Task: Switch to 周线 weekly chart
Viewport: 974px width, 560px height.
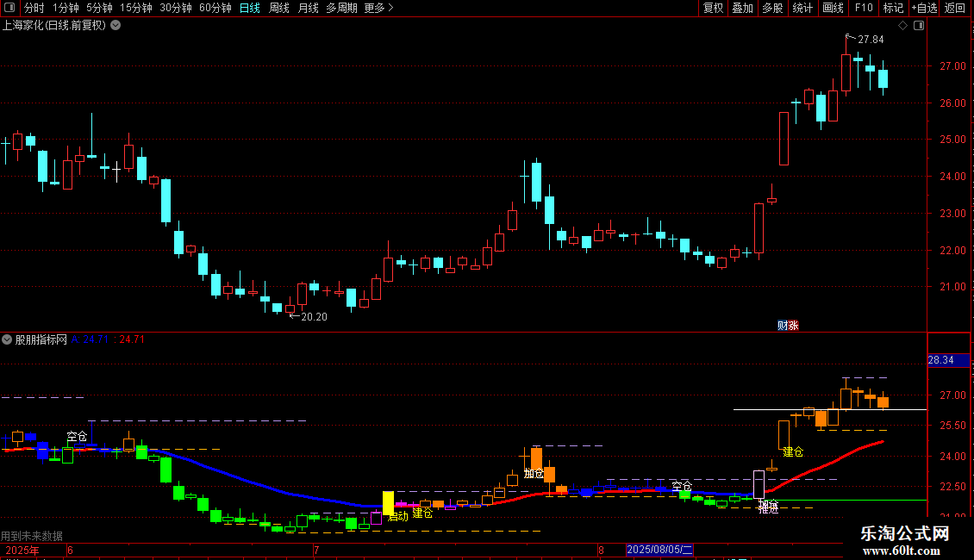Action: tap(279, 8)
